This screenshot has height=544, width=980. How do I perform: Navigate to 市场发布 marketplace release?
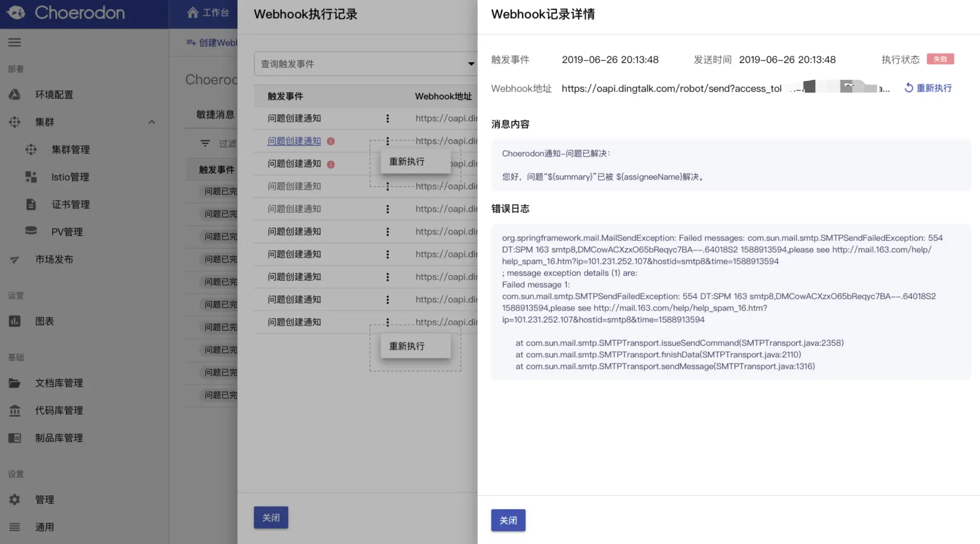click(54, 259)
